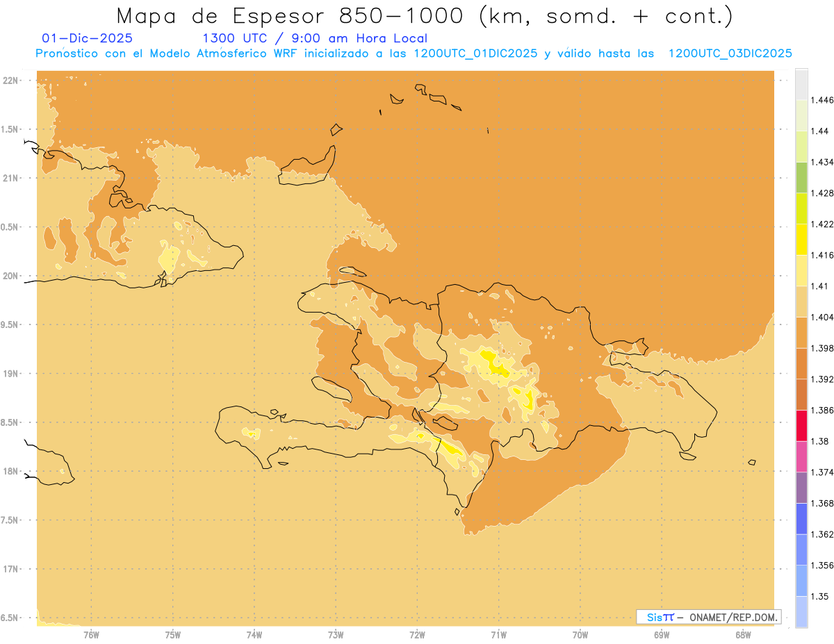
Task: Click the 21N latitude label
Action: tap(12, 178)
